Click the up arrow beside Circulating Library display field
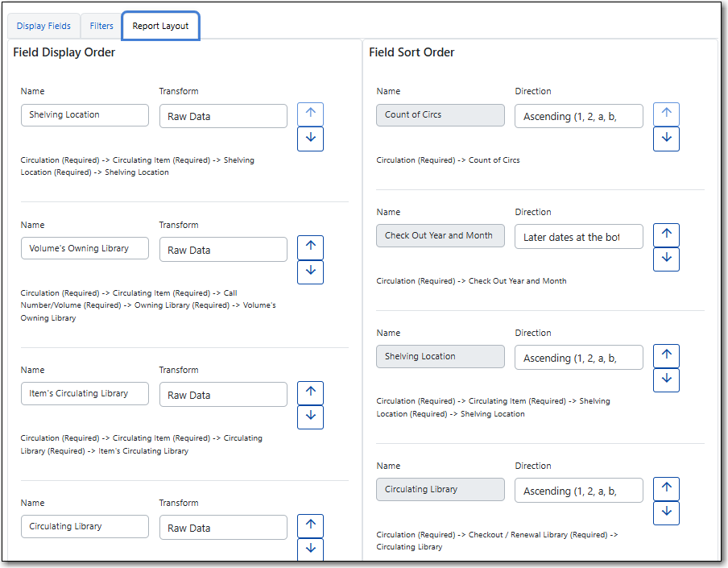This screenshot has width=728, height=568. point(310,525)
